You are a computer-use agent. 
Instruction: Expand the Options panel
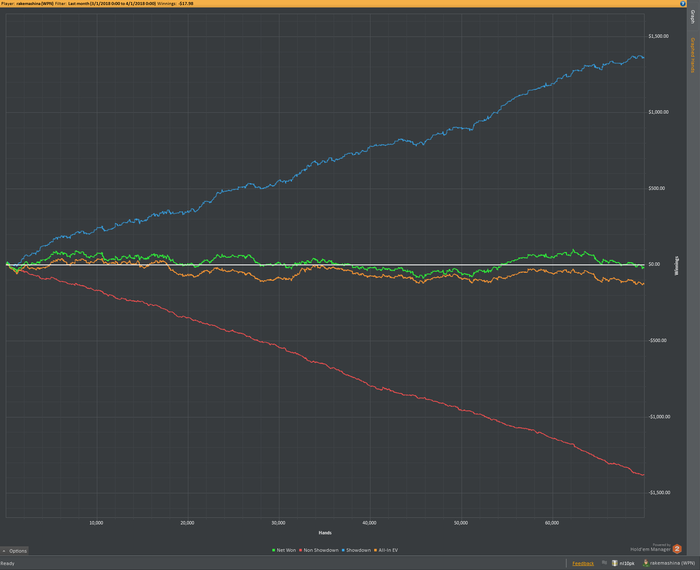15,551
